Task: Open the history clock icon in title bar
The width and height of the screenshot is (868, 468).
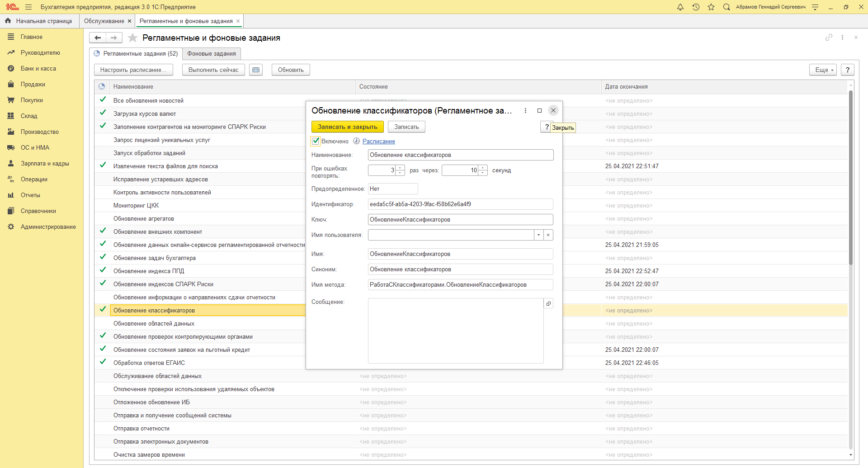Action: pyautogui.click(x=696, y=7)
